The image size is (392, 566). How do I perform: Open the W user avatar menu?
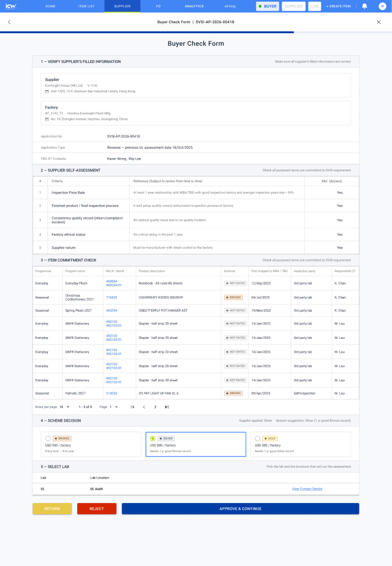coord(382,6)
